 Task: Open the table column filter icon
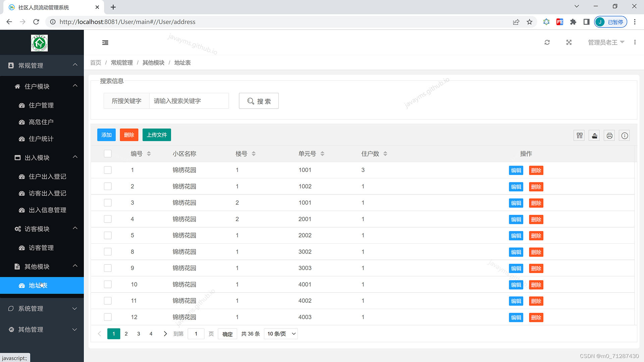pyautogui.click(x=579, y=136)
